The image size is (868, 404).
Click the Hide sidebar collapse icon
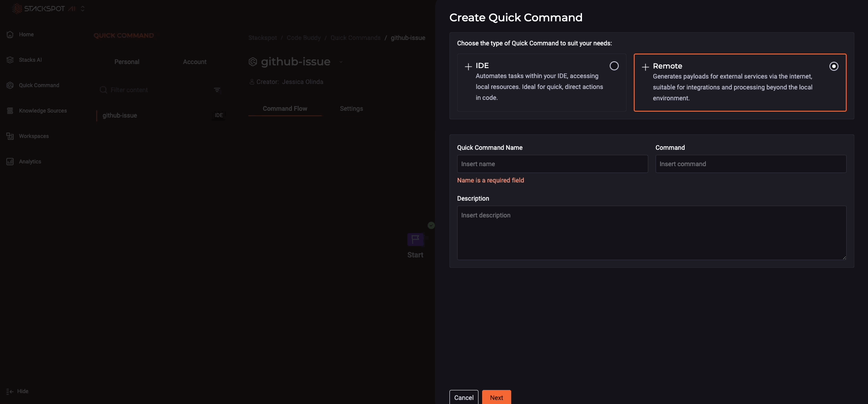tap(10, 391)
